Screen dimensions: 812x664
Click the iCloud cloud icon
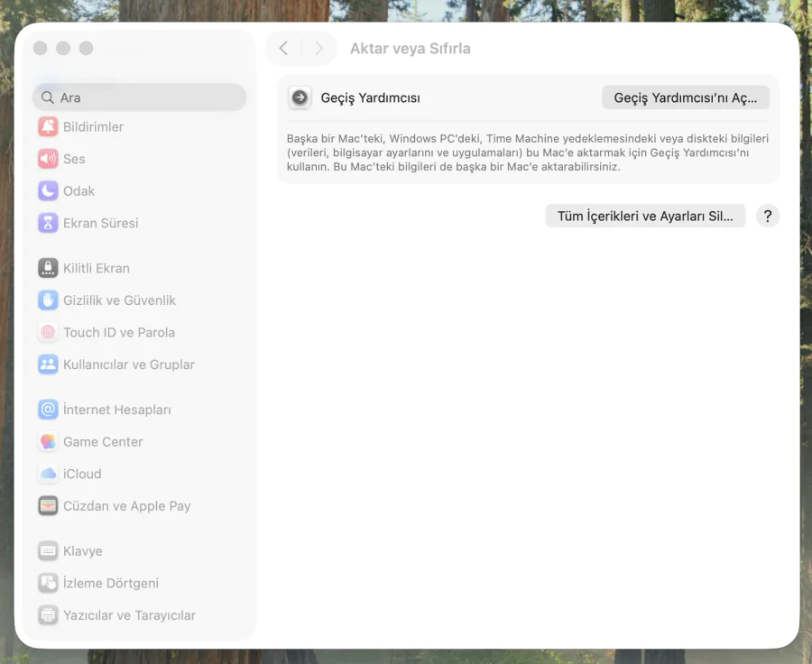(48, 474)
